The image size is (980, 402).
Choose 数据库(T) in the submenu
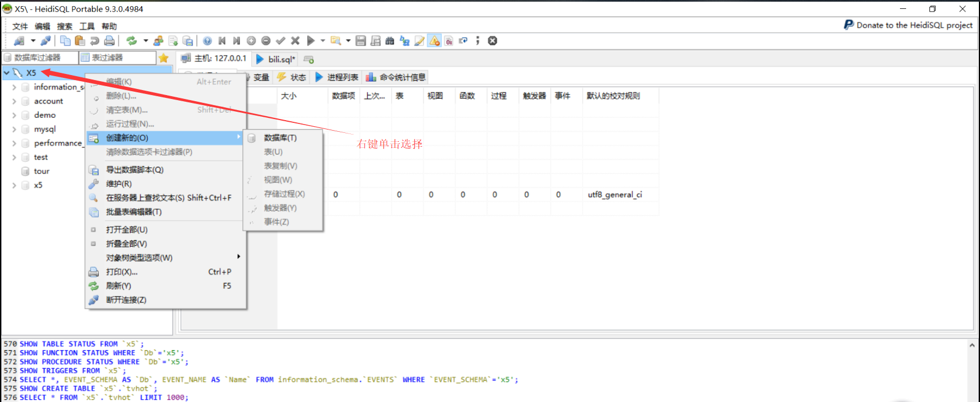[283, 138]
